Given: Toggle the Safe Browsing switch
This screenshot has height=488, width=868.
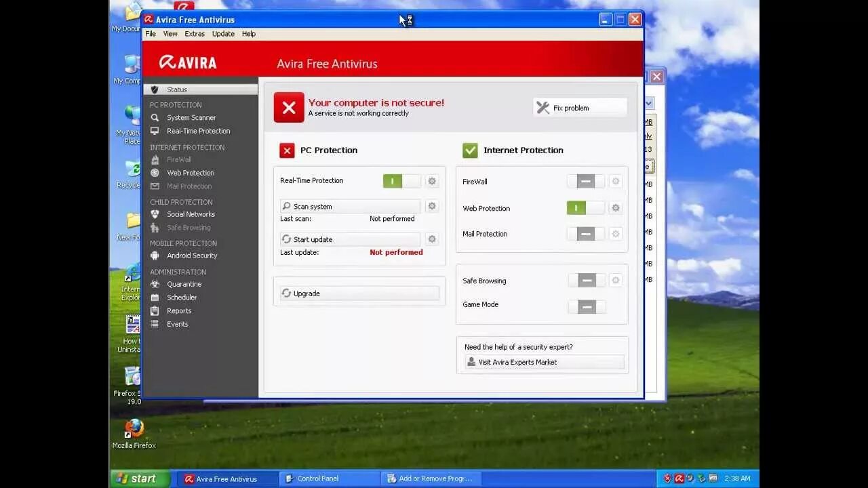Looking at the screenshot, I should 586,280.
